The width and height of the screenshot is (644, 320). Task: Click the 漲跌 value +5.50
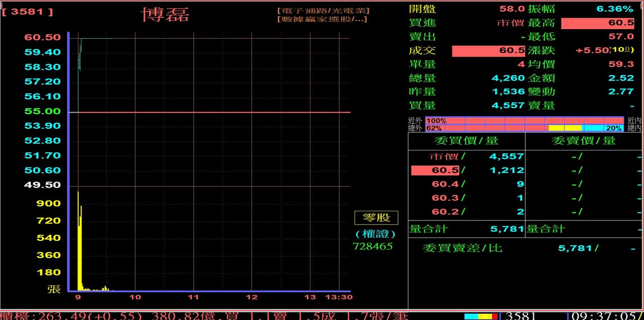point(592,51)
